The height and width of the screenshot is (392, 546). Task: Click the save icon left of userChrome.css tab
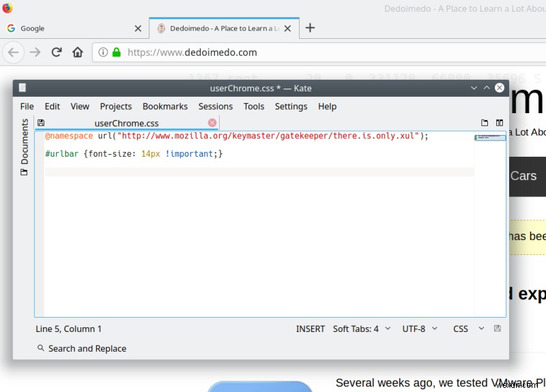click(x=41, y=123)
